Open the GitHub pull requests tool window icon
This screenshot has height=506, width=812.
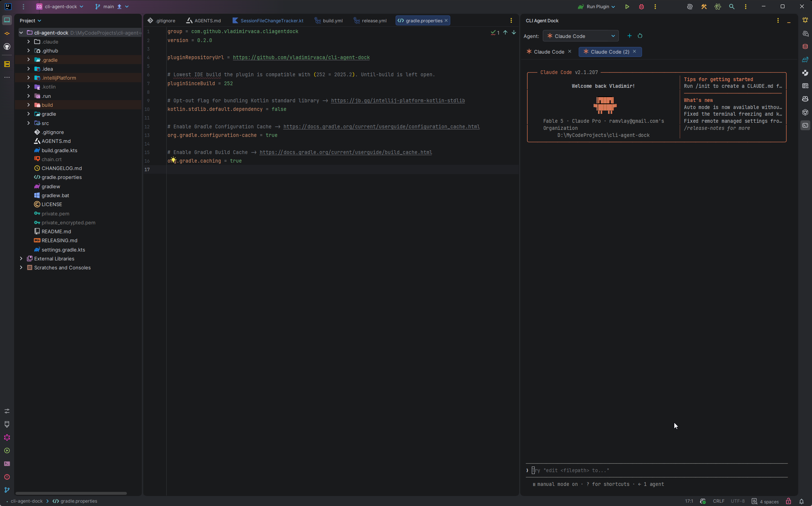click(7, 47)
